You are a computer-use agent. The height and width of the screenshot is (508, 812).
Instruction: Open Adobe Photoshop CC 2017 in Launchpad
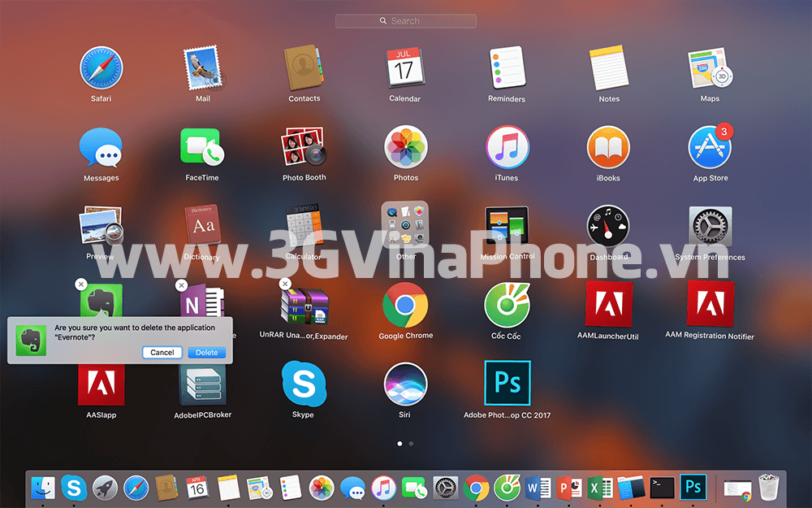[x=508, y=383]
